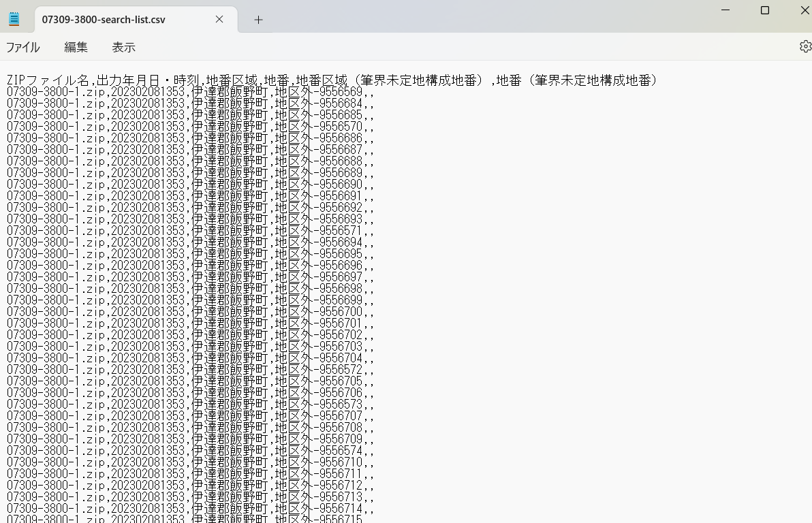
Task: Add a new tab with plus icon
Action: point(258,20)
